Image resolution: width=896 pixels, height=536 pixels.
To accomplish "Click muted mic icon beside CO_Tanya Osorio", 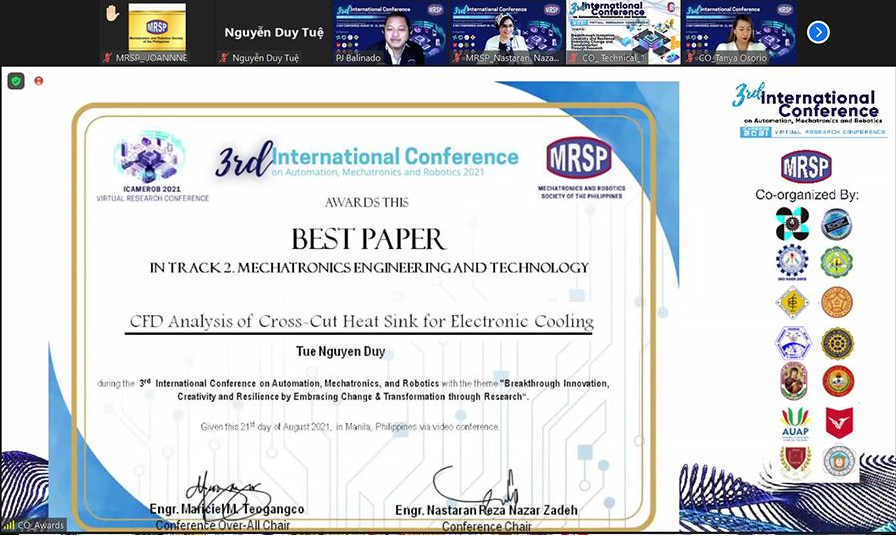I will 690,58.
